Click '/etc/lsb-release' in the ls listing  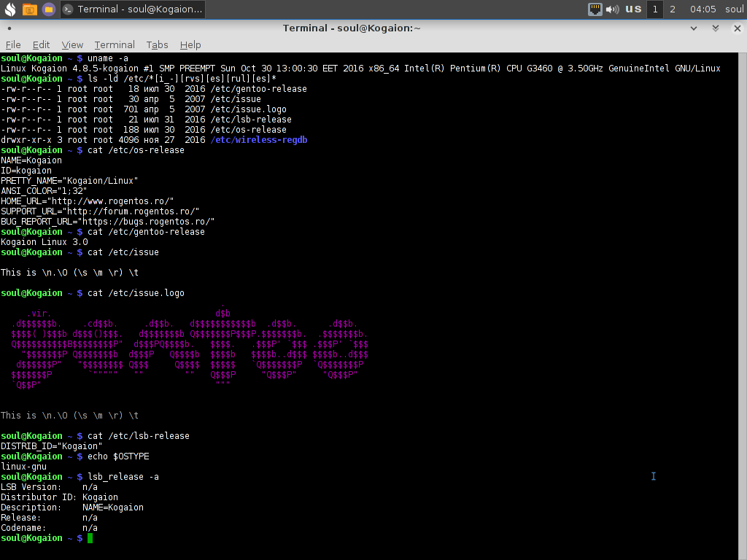(251, 120)
